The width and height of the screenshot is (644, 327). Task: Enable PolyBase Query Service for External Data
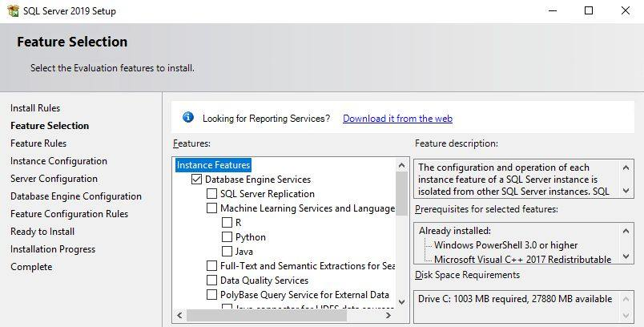click(211, 295)
